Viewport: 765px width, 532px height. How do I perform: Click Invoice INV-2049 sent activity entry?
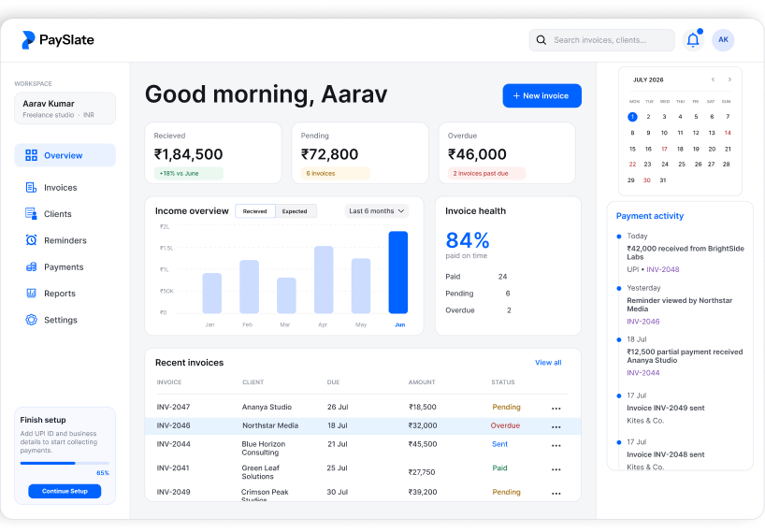[666, 408]
